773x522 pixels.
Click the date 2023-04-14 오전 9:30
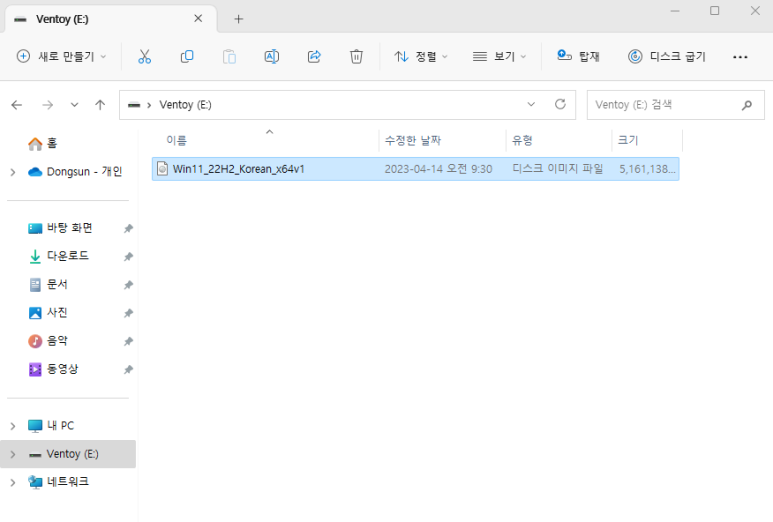pyautogui.click(x=438, y=169)
